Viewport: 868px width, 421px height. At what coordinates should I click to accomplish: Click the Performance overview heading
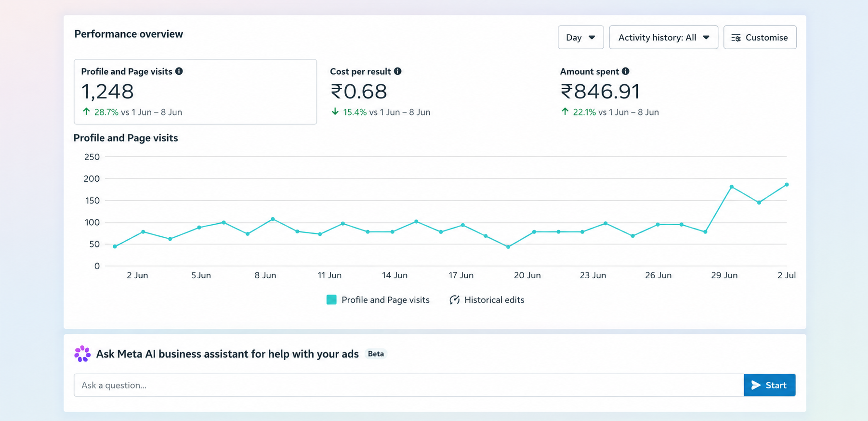(x=129, y=34)
